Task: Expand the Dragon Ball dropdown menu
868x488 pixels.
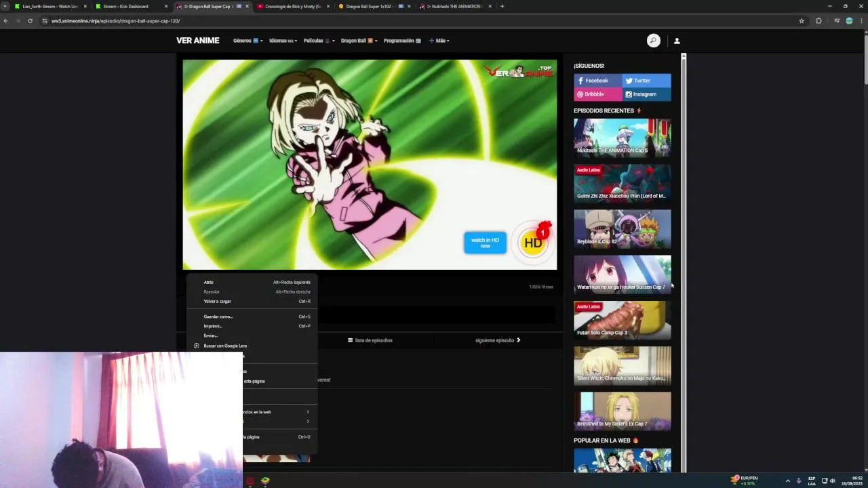Action: click(x=359, y=41)
